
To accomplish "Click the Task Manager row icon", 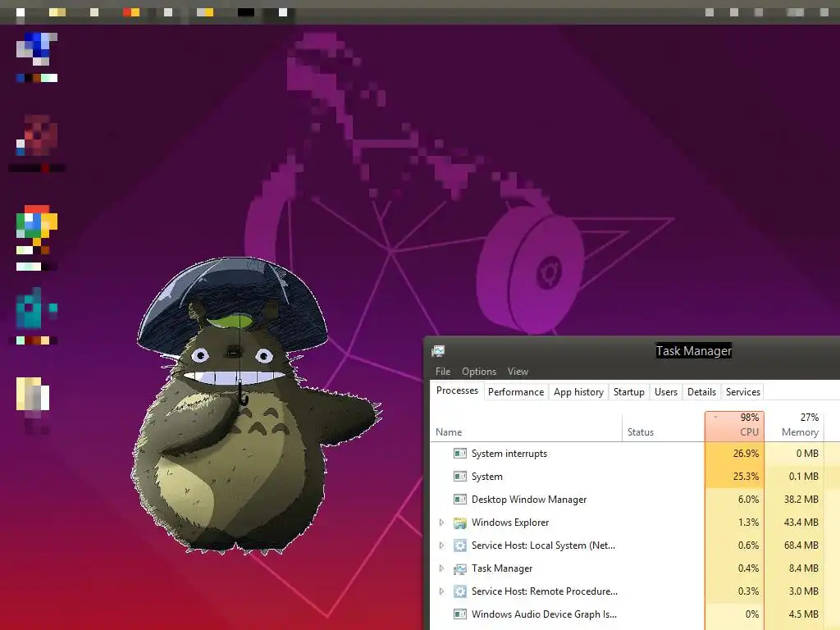I will pos(459,568).
